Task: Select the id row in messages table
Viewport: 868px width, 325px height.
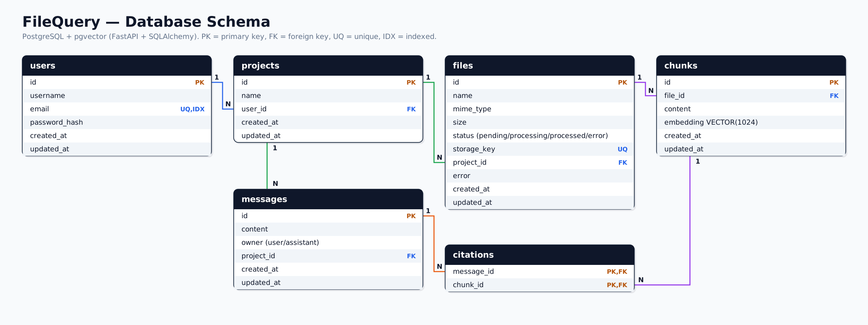Action: (x=328, y=216)
